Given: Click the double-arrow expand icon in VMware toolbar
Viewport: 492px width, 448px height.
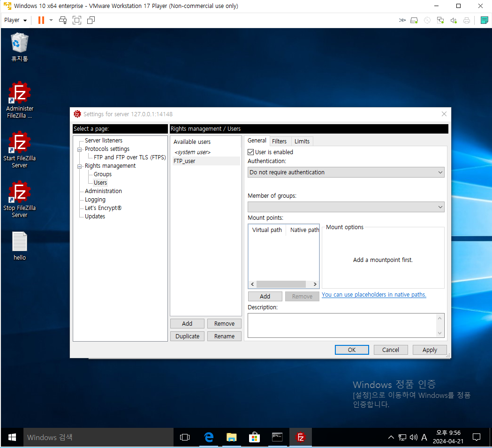Looking at the screenshot, I should [402, 20].
